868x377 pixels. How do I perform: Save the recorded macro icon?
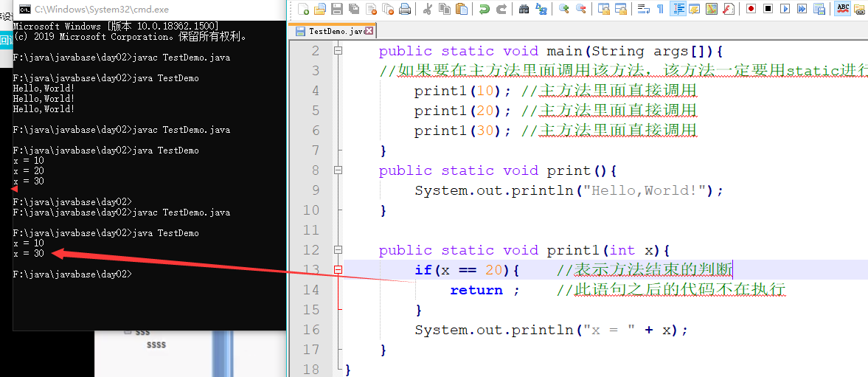pyautogui.click(x=819, y=9)
